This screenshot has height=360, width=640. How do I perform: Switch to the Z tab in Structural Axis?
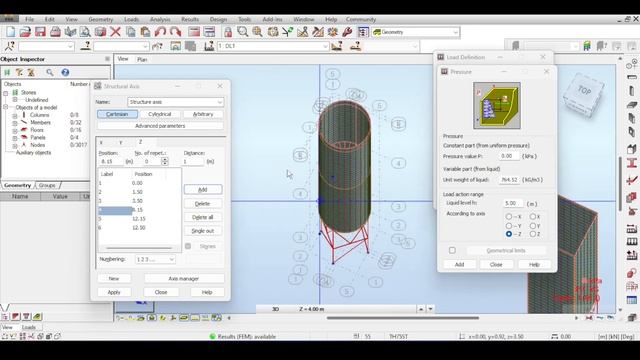(x=140, y=142)
